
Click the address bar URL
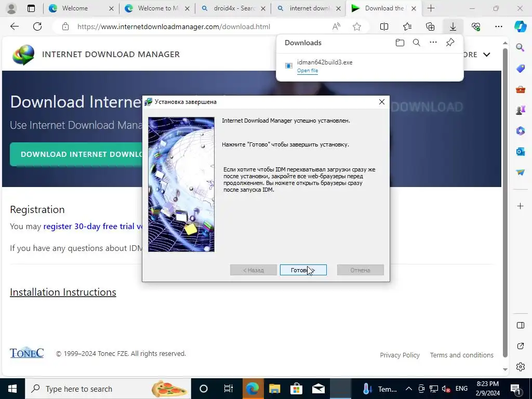174,26
